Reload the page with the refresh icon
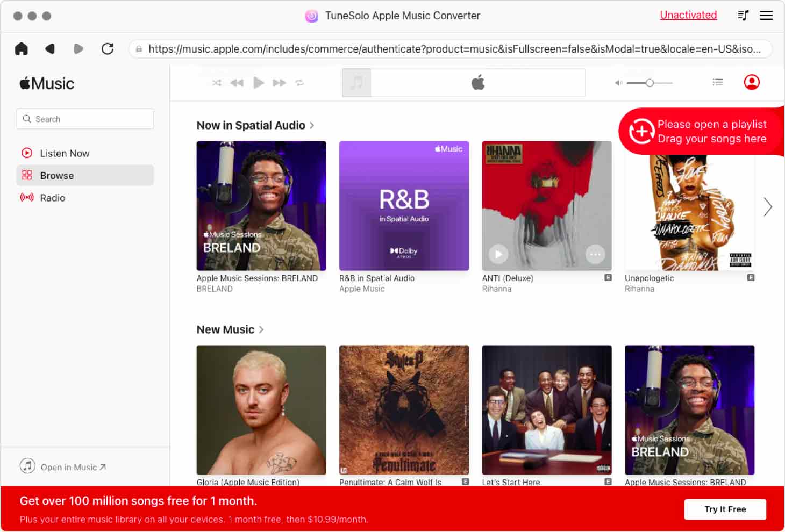The image size is (785, 532). point(108,49)
